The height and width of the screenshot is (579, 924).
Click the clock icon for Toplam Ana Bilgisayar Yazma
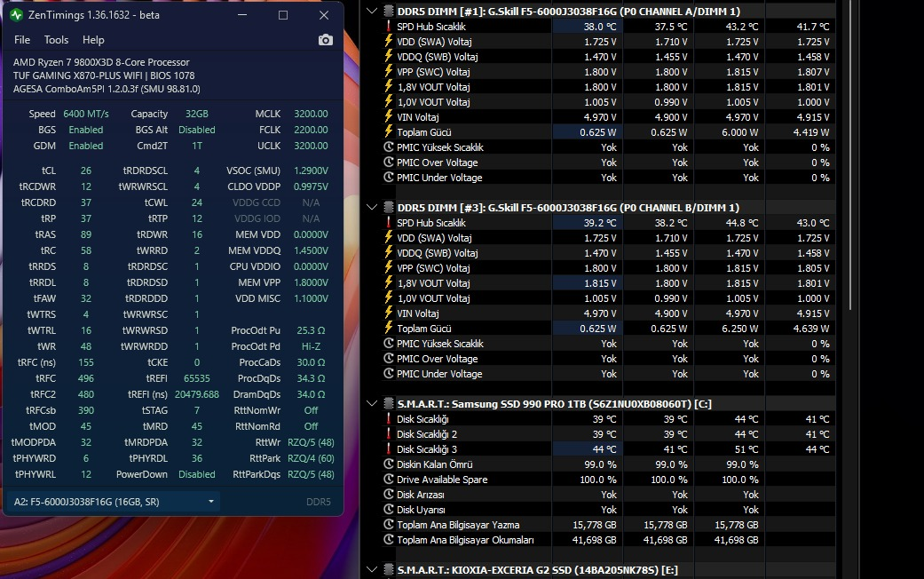pos(389,524)
